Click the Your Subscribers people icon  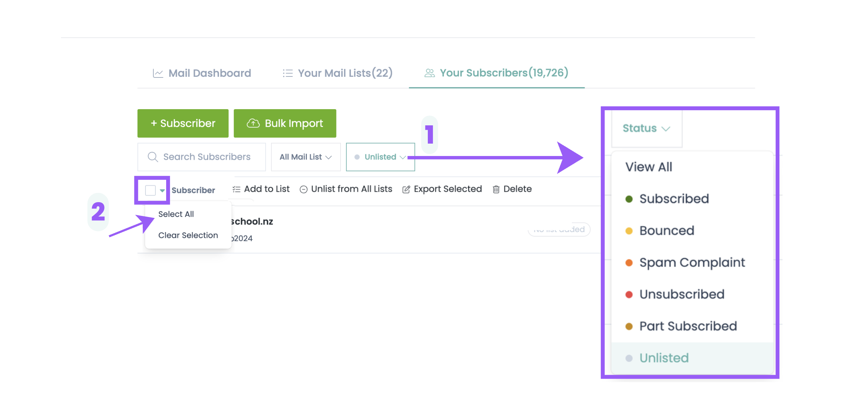pos(429,73)
